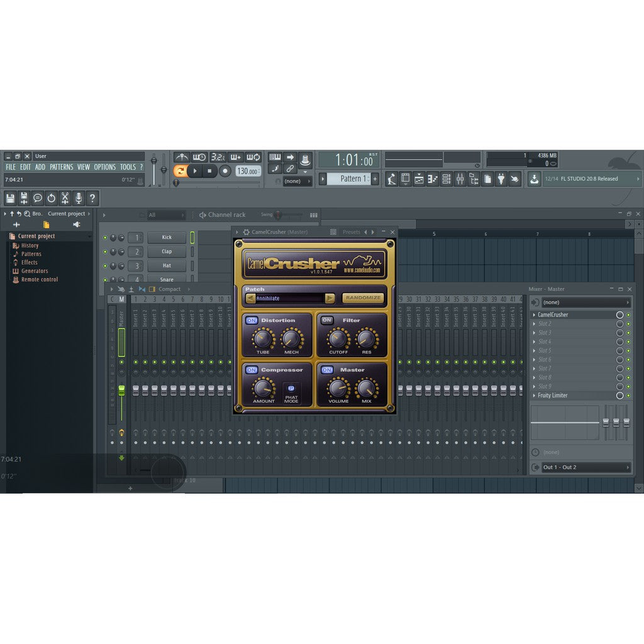The image size is (644, 644).
Task: Click the save project disk icon
Action: tap(9, 199)
